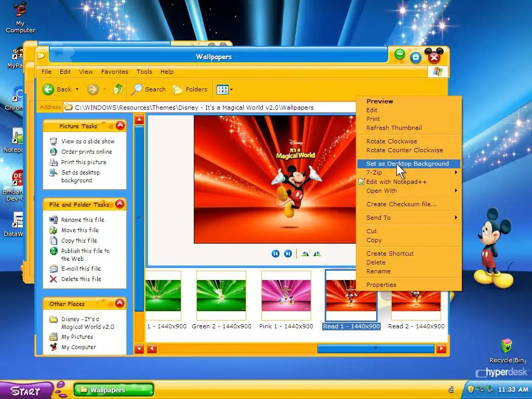Image resolution: width=532 pixels, height=399 pixels.
Task: Open the Back history dropdown arrow
Action: 77,89
